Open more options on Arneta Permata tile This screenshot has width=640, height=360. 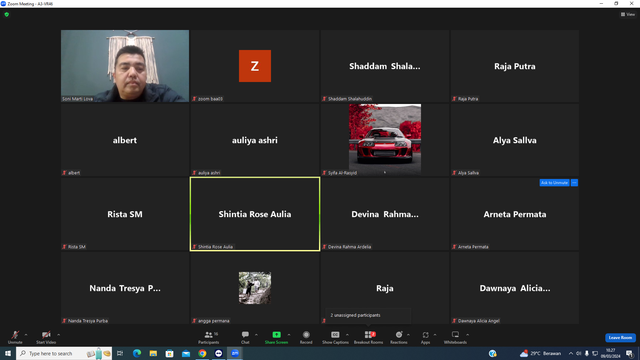[x=574, y=182]
